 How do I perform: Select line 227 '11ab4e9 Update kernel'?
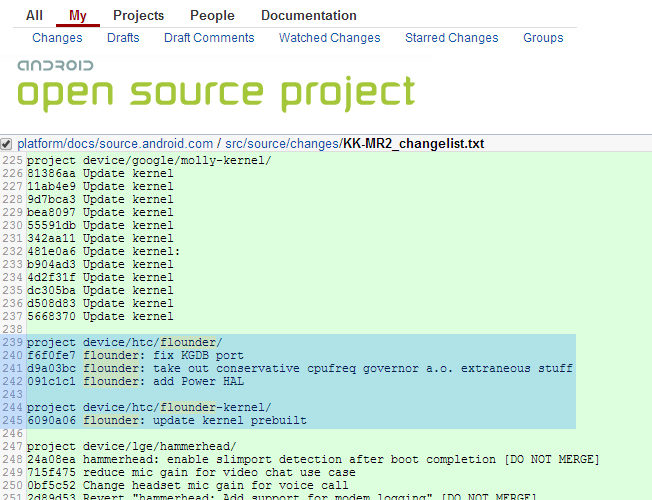(x=100, y=186)
